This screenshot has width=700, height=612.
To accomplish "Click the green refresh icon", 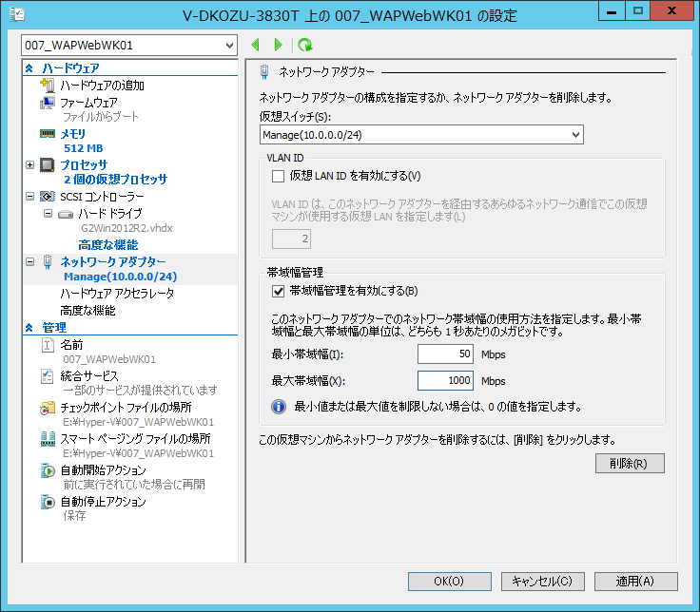I will 305,45.
